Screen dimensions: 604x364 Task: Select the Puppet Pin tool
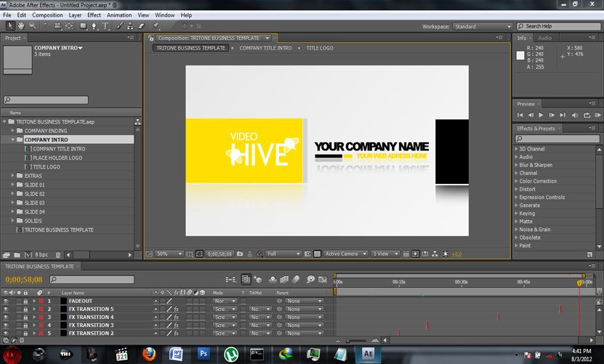click(156, 26)
